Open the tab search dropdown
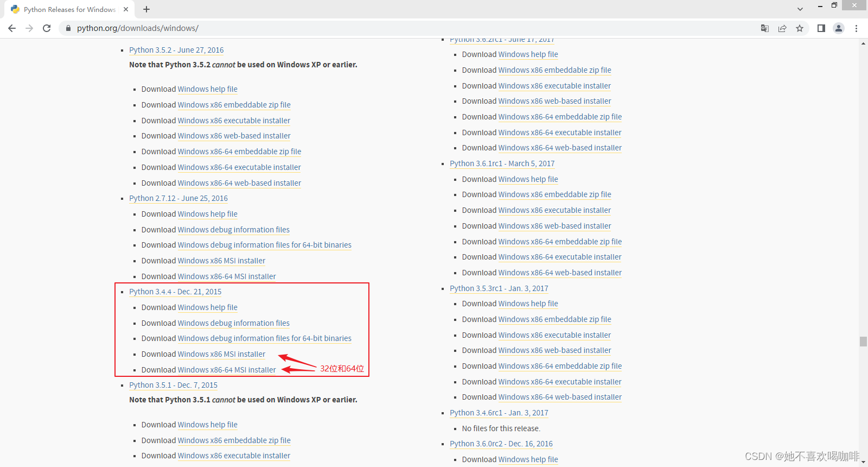 tap(800, 9)
